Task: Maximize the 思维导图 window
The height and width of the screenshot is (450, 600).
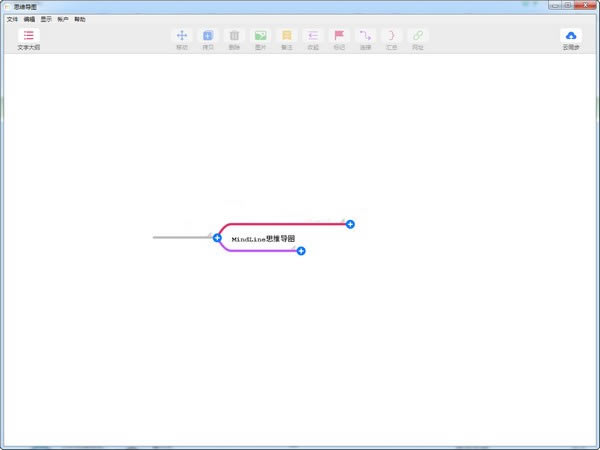Action: 568,5
